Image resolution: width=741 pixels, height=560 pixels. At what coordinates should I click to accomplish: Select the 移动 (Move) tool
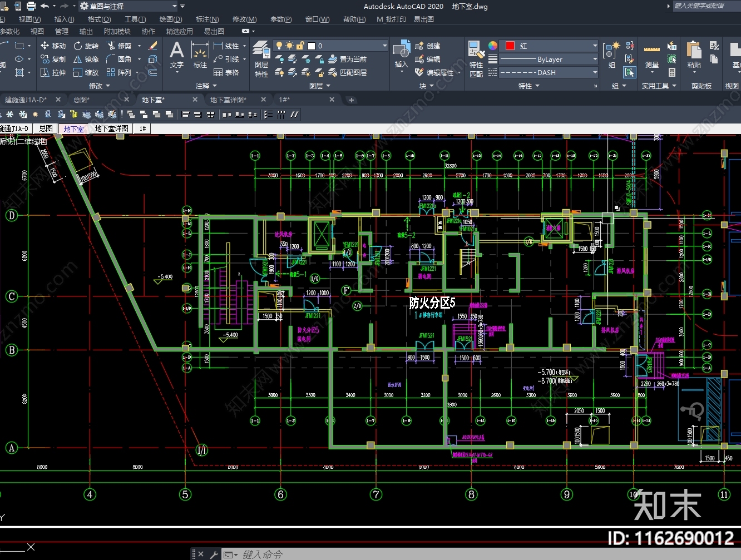[x=53, y=46]
